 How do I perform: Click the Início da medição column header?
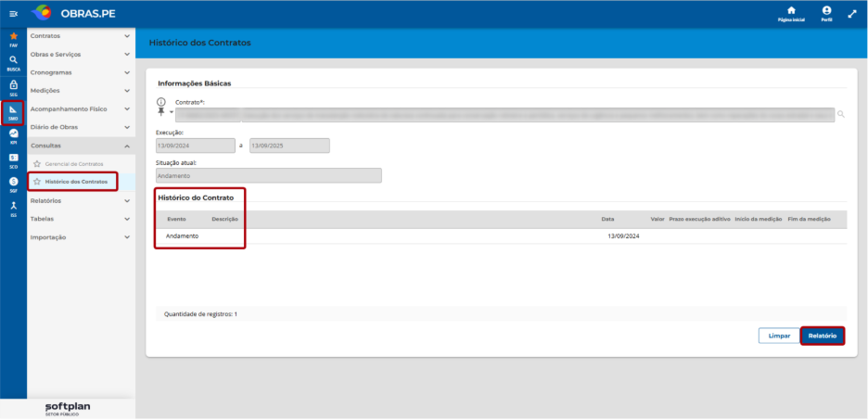(x=759, y=219)
